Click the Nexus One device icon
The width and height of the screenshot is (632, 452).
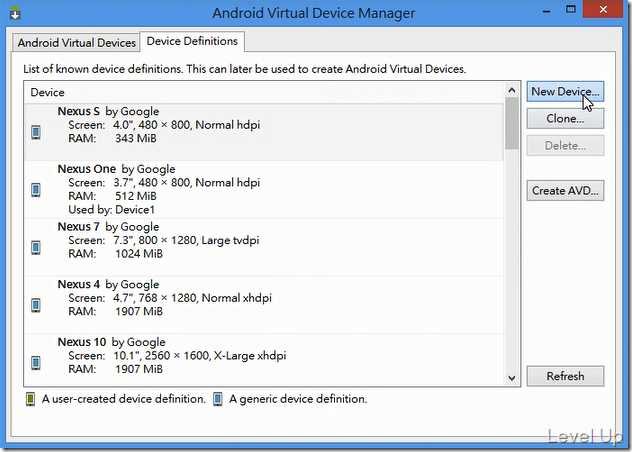click(x=36, y=190)
